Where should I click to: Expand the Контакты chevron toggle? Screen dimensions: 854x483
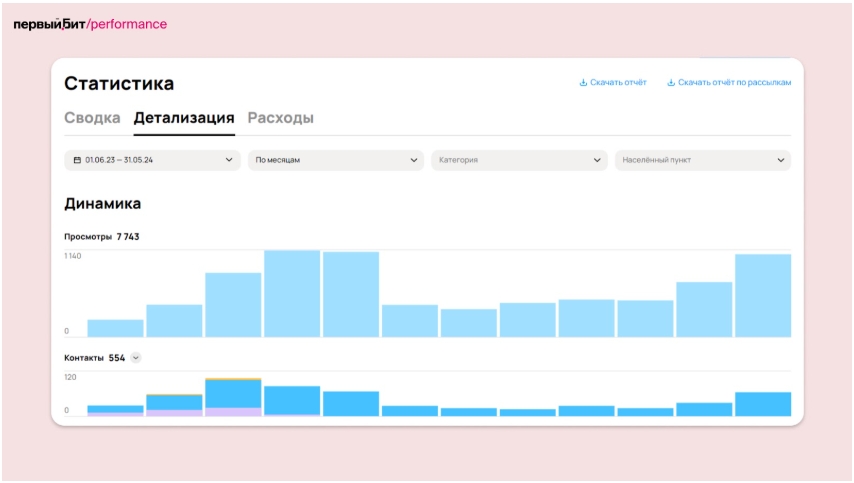(x=136, y=358)
